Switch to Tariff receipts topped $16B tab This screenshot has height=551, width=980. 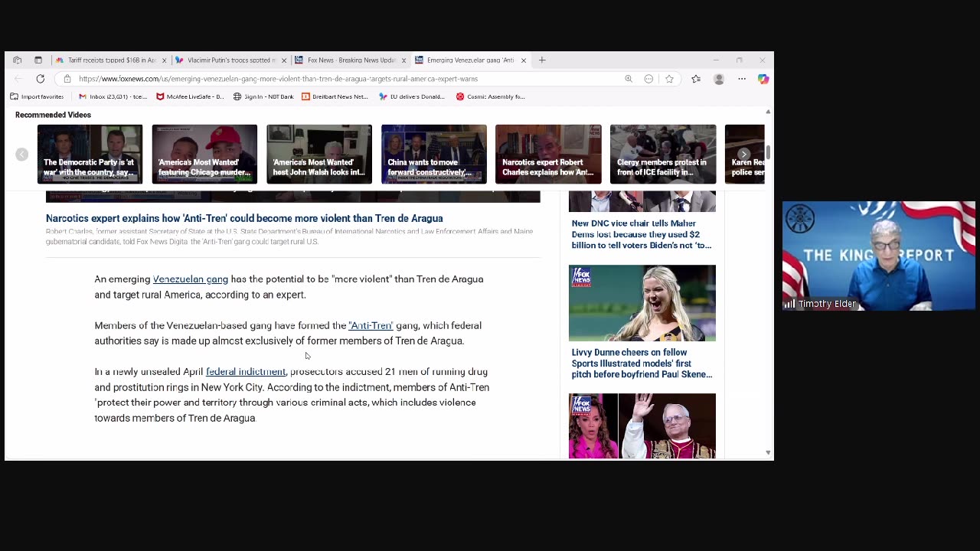[x=111, y=60]
